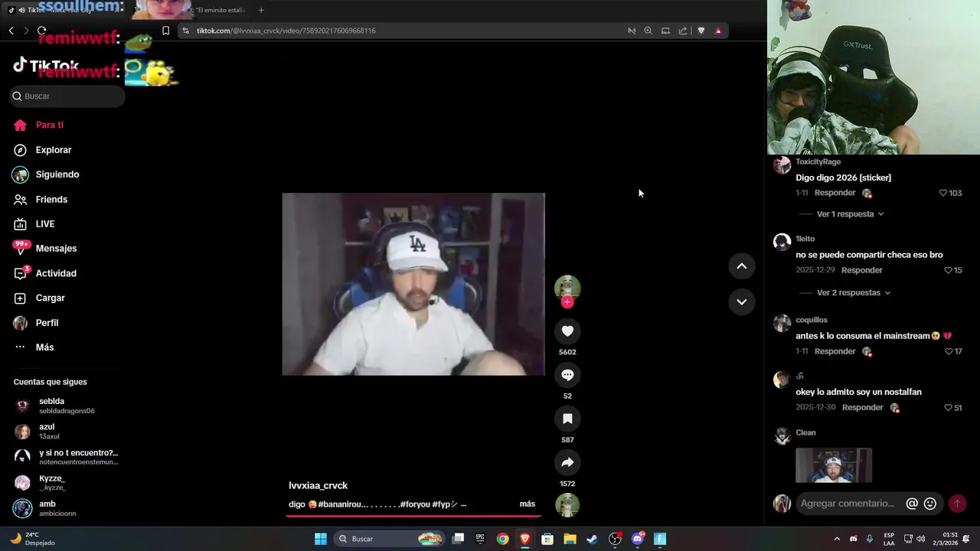Open Google Chrome from the taskbar
This screenshot has width=980, height=551.
[502, 539]
